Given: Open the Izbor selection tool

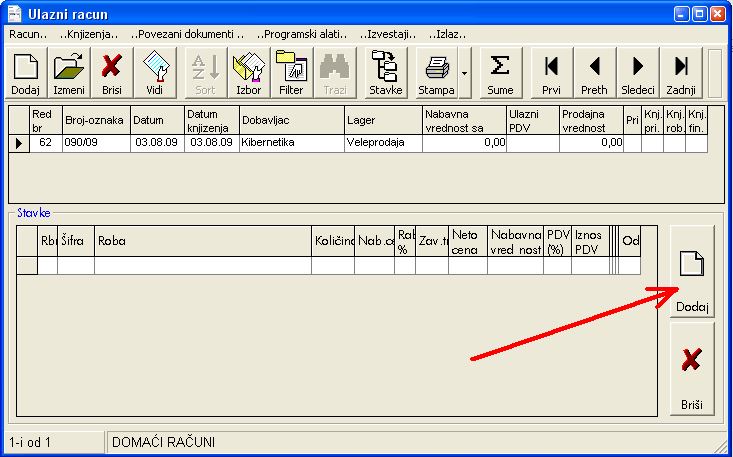Looking at the screenshot, I should [x=247, y=73].
